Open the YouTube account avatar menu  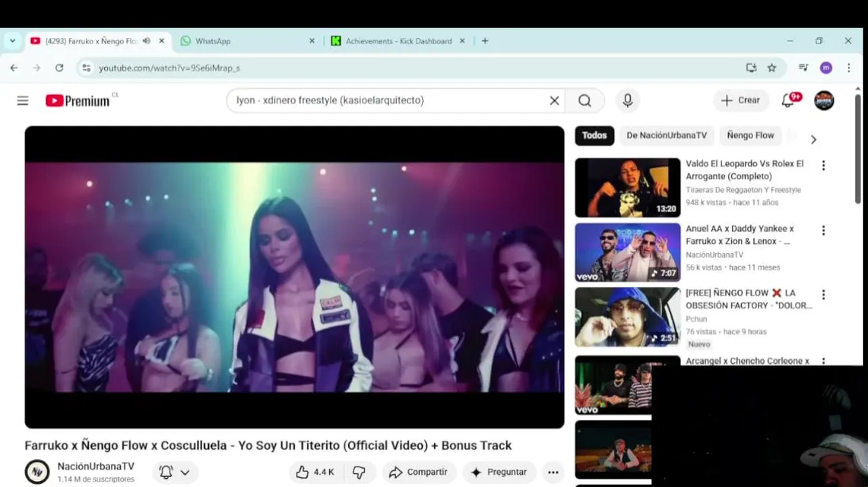[x=824, y=100]
